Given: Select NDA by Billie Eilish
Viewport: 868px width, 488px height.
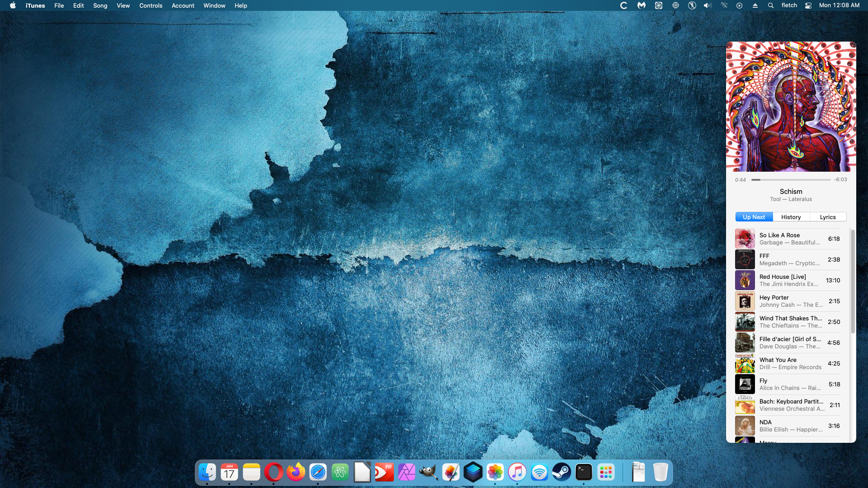Looking at the screenshot, I should tap(788, 426).
